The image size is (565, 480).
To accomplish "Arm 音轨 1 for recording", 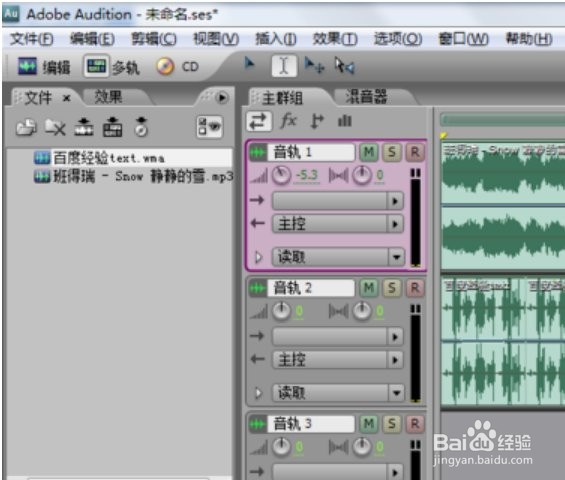I will 415,152.
